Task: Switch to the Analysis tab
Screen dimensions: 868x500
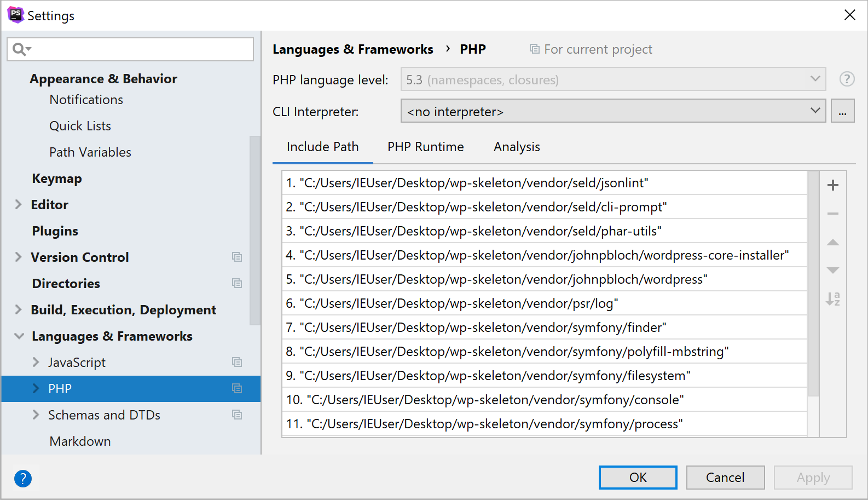Action: tap(516, 147)
